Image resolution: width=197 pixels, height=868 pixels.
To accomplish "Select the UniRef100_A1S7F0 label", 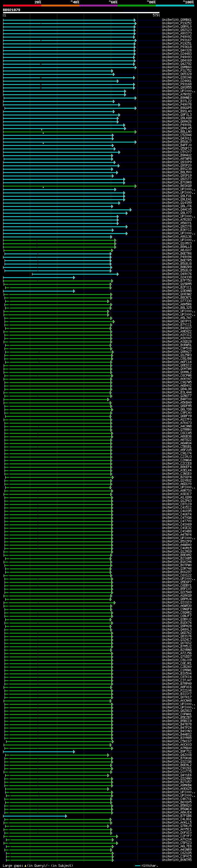I will click(177, 419).
